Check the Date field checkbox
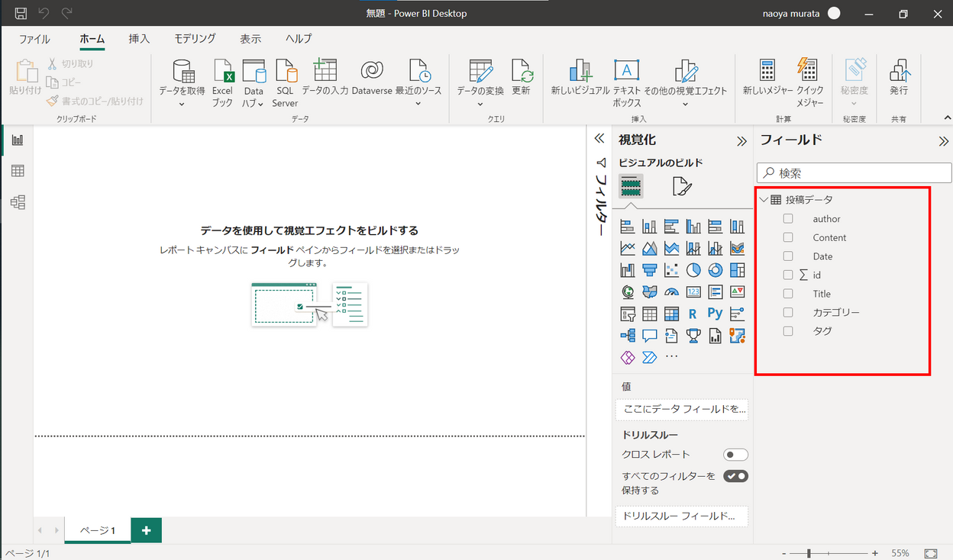 pos(788,256)
